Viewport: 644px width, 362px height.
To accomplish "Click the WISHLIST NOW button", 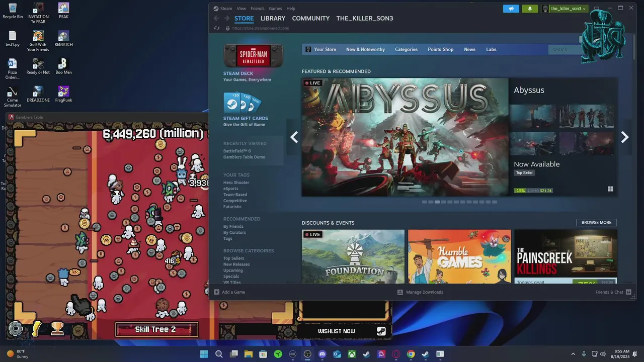I will [x=337, y=331].
